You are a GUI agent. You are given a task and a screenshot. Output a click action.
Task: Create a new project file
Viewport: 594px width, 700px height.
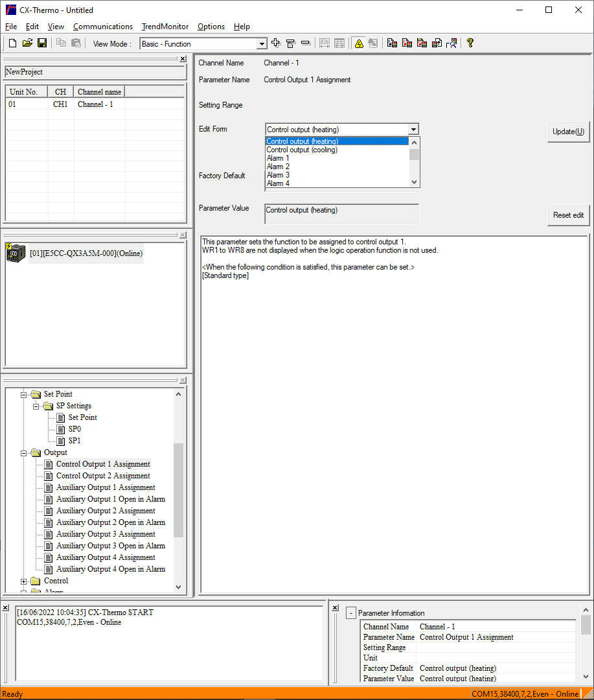tap(12, 43)
